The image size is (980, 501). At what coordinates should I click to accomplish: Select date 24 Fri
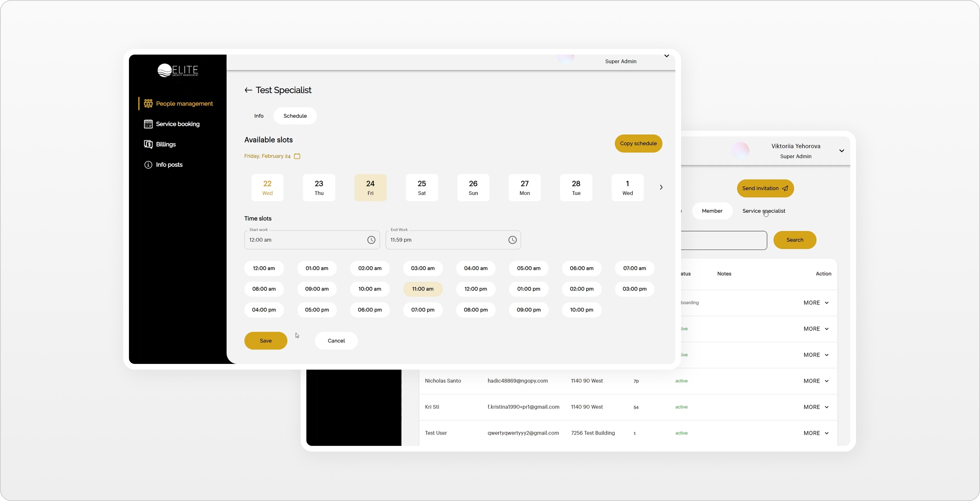pyautogui.click(x=370, y=187)
